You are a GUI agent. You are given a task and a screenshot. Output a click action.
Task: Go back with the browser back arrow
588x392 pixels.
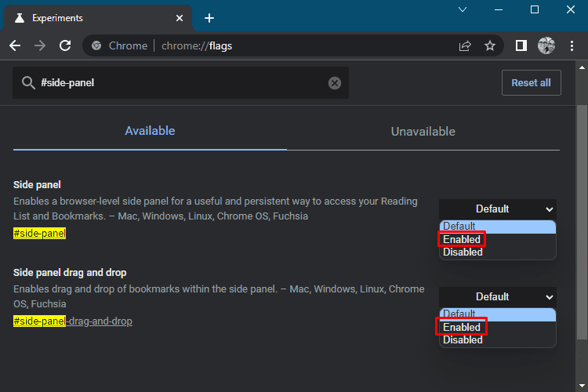15,45
